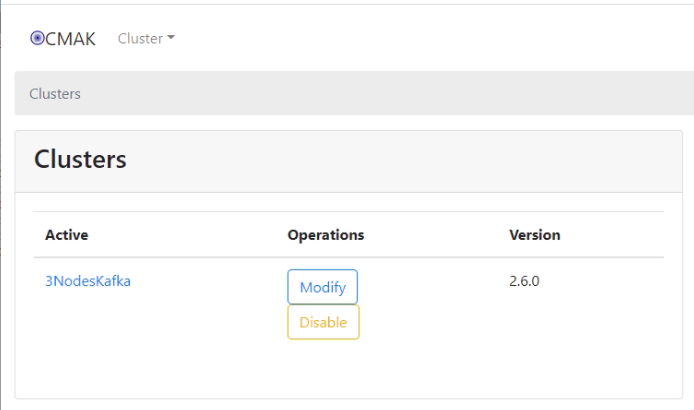Click the Disable button
Viewport: 694px width, 410px height.
[x=323, y=322]
